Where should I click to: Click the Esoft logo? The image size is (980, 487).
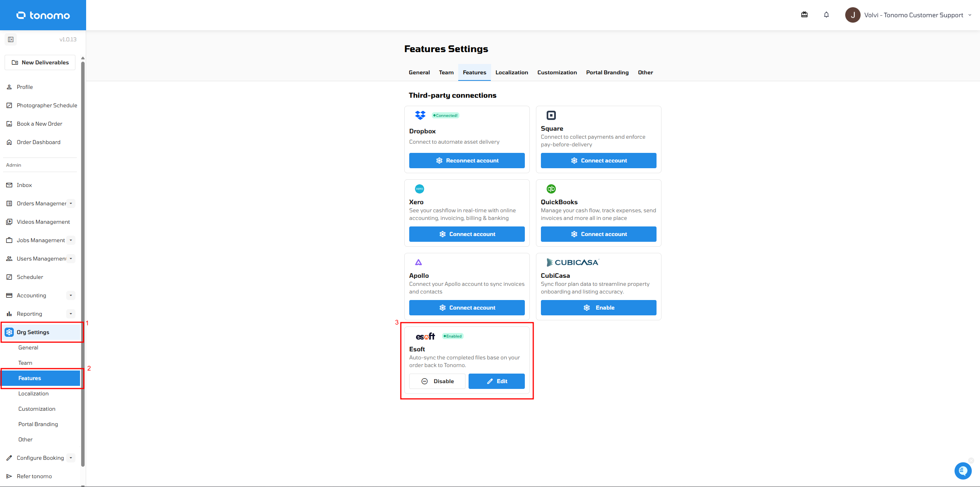tap(425, 336)
